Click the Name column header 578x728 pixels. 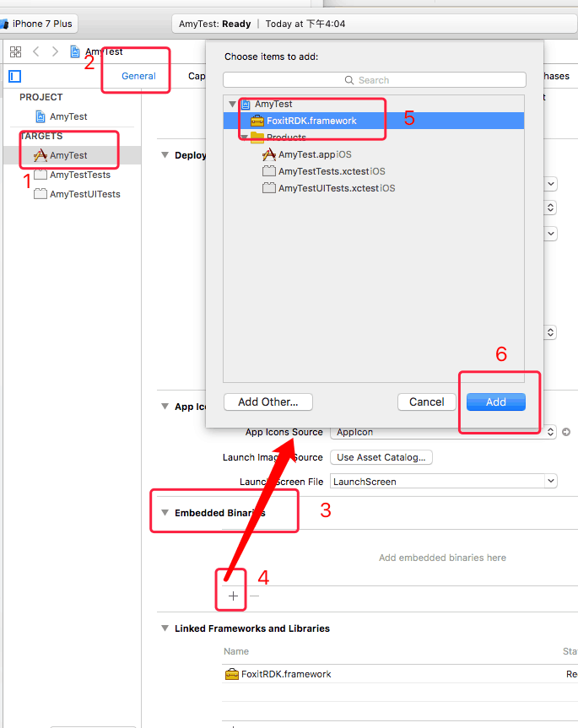(x=236, y=651)
